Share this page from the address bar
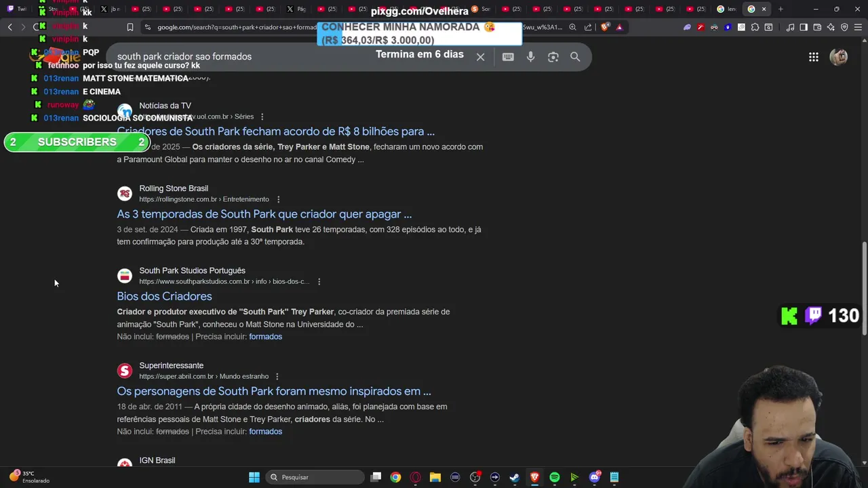 pyautogui.click(x=588, y=27)
